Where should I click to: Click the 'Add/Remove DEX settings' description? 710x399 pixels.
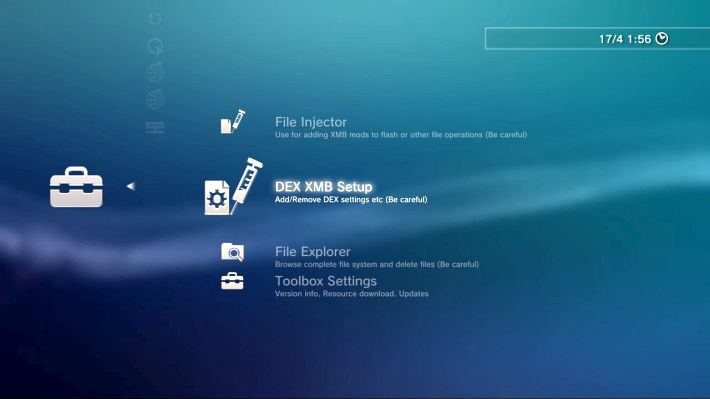[x=351, y=200]
